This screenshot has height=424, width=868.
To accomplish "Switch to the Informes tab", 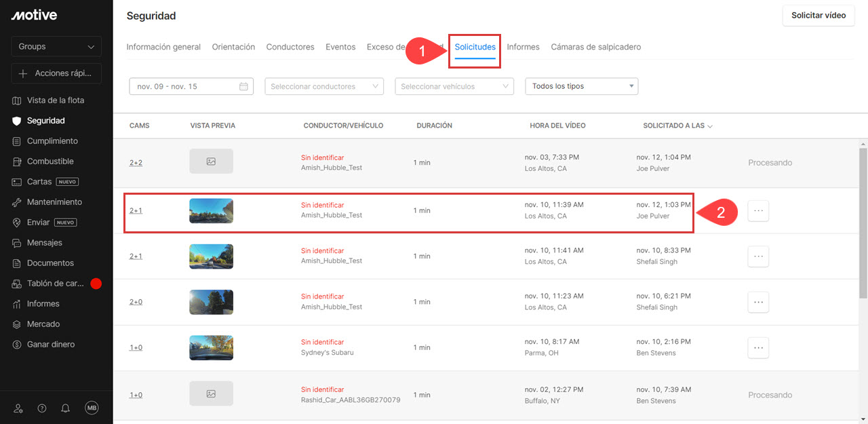I will (x=523, y=47).
